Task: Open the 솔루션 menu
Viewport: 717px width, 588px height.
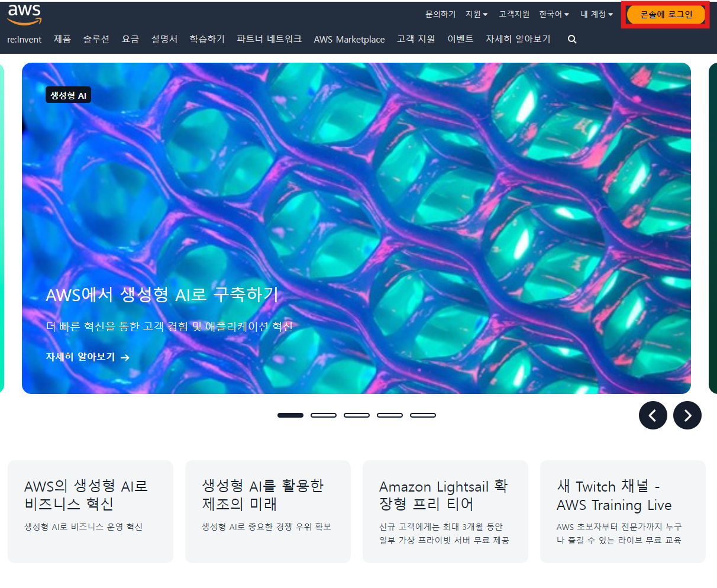Action: pyautogui.click(x=96, y=39)
